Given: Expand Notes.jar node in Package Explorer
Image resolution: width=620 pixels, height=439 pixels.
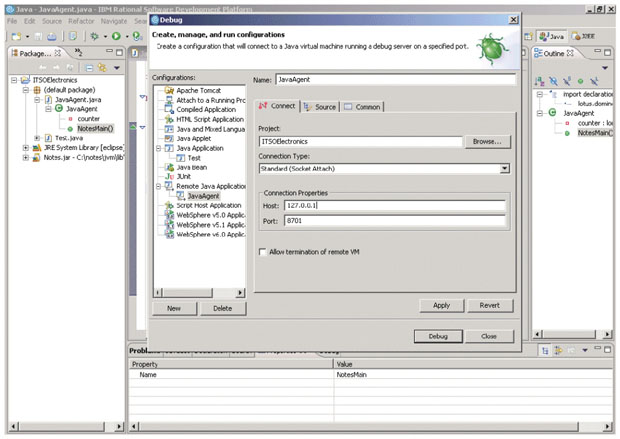Looking at the screenshot, I should pos(26,158).
